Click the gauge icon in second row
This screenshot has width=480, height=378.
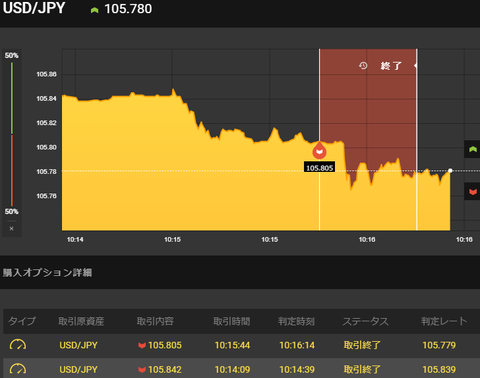click(x=18, y=369)
